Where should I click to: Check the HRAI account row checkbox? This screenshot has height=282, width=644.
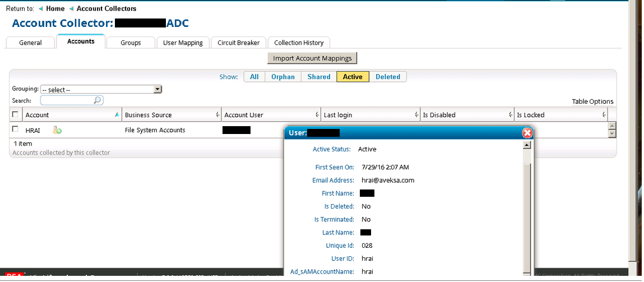pyautogui.click(x=15, y=130)
